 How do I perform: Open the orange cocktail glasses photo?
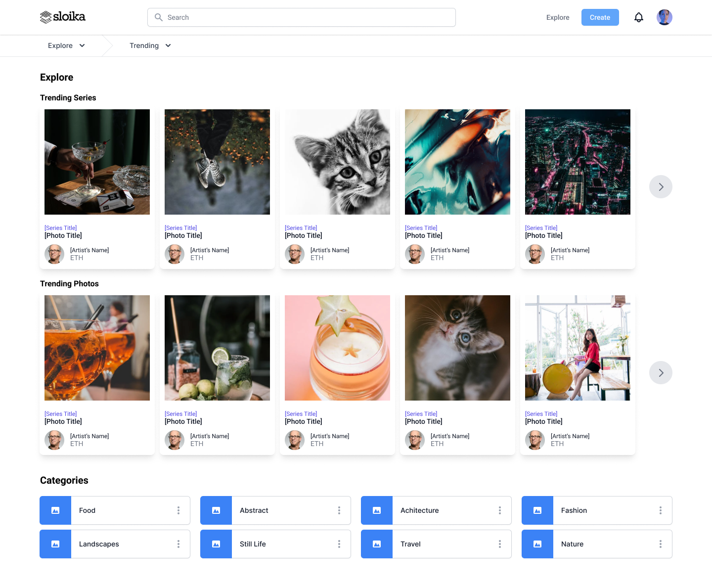pos(97,348)
